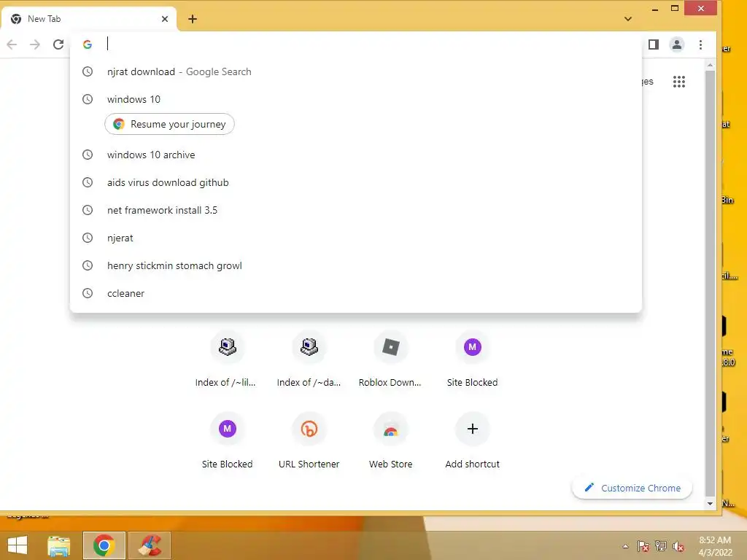Open the Windows Start button
This screenshot has width=747, height=560.
[x=18, y=545]
